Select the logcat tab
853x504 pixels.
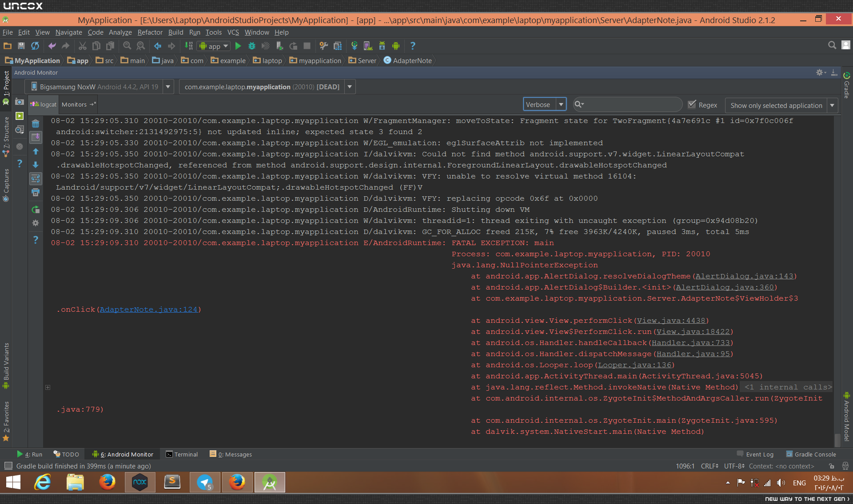[44, 104]
